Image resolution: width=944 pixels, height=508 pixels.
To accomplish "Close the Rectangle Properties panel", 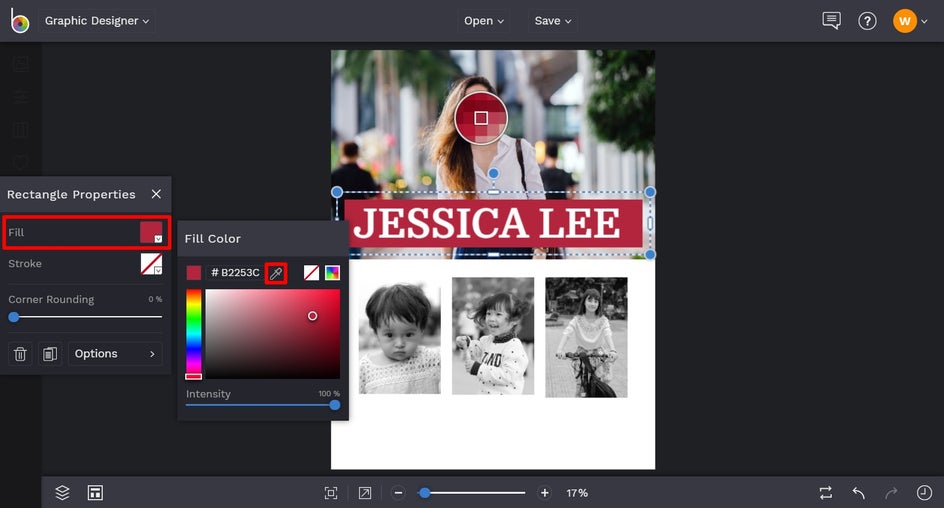I will pos(156,194).
